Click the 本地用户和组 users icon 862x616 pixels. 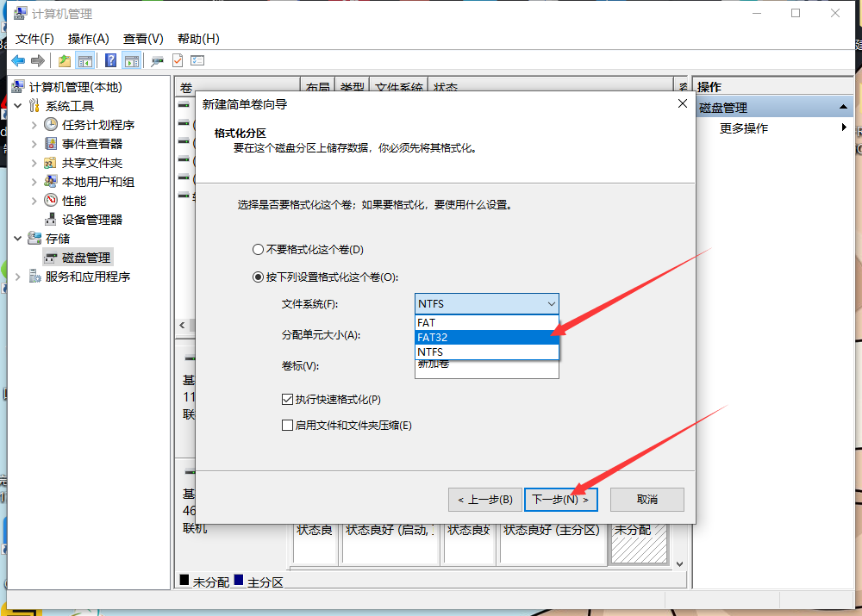coord(51,182)
